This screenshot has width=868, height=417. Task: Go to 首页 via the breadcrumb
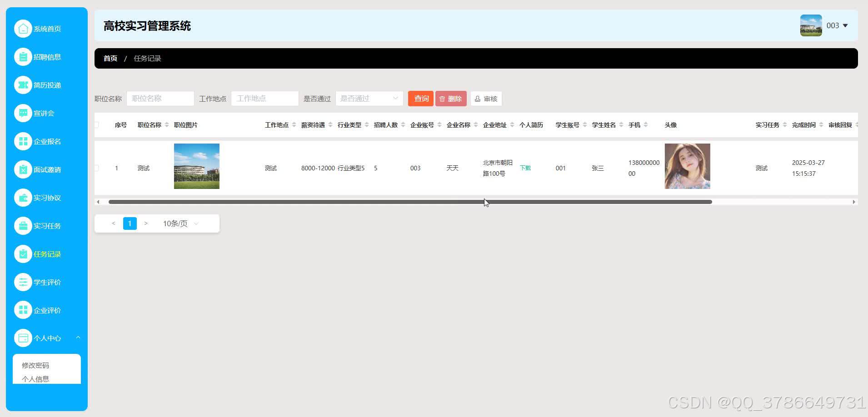[x=110, y=58]
